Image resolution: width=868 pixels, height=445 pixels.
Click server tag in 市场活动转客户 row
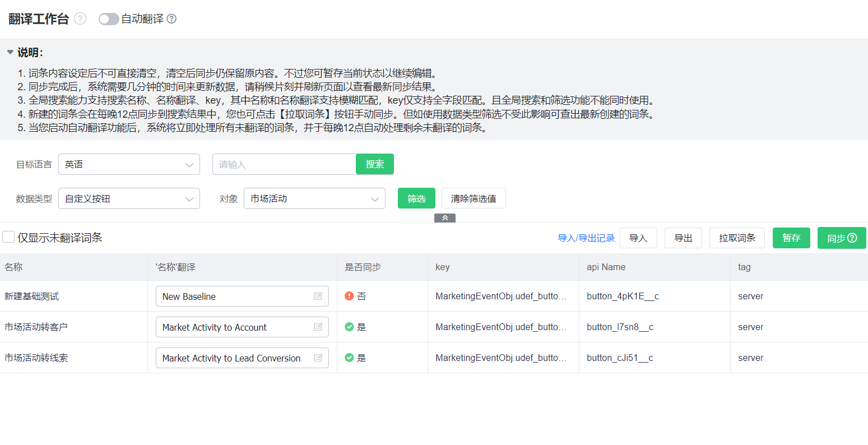[751, 327]
